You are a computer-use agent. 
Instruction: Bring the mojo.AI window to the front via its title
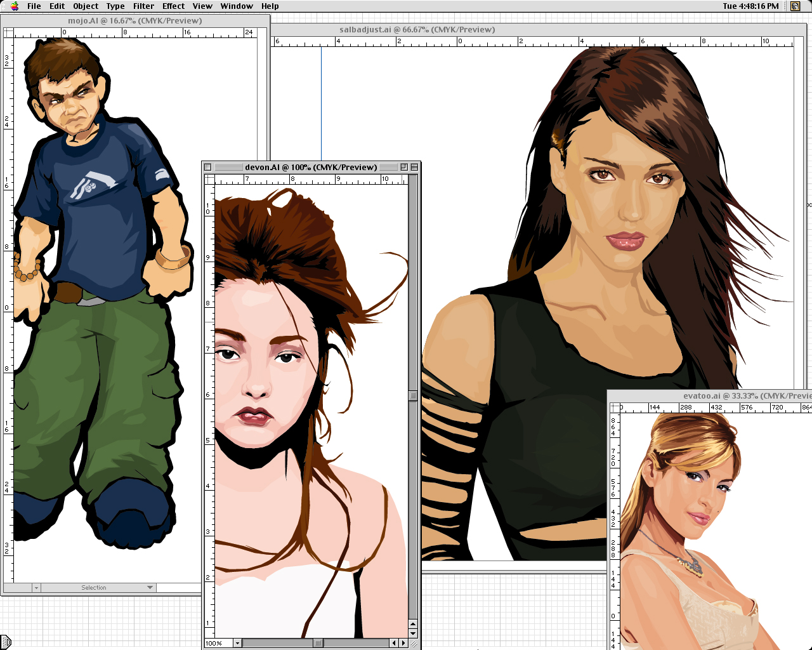coord(135,20)
